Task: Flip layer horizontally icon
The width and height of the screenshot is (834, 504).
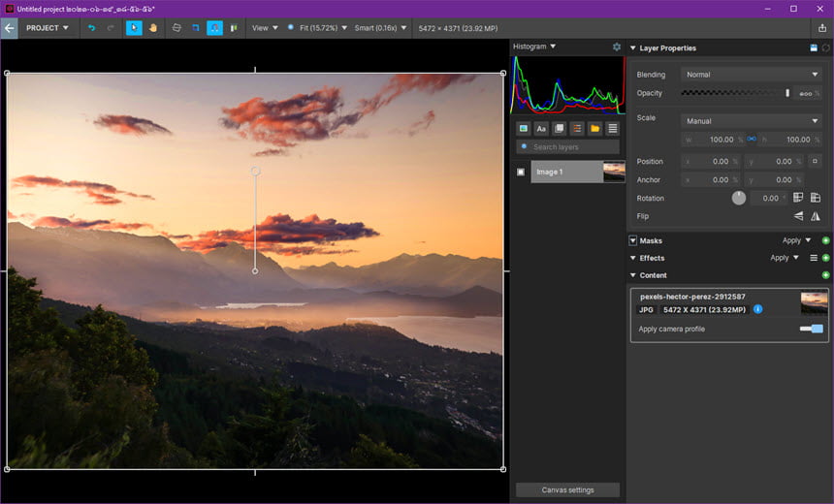Action: click(816, 216)
